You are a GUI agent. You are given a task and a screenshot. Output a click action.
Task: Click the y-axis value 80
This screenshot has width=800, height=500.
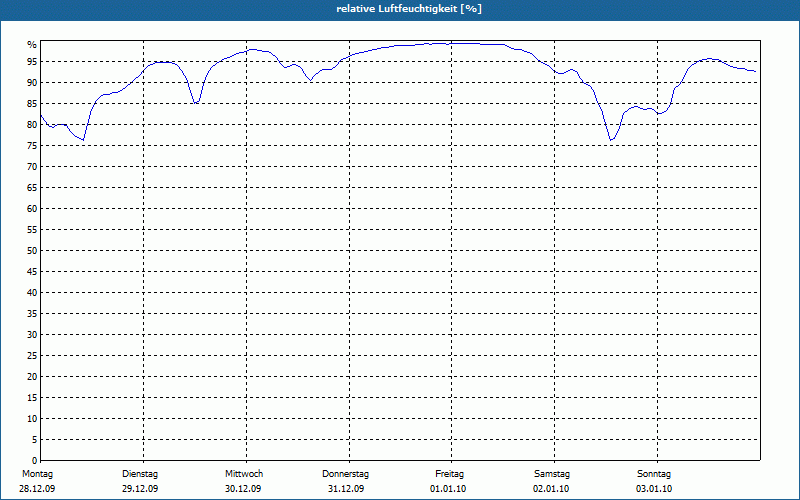click(x=32, y=124)
